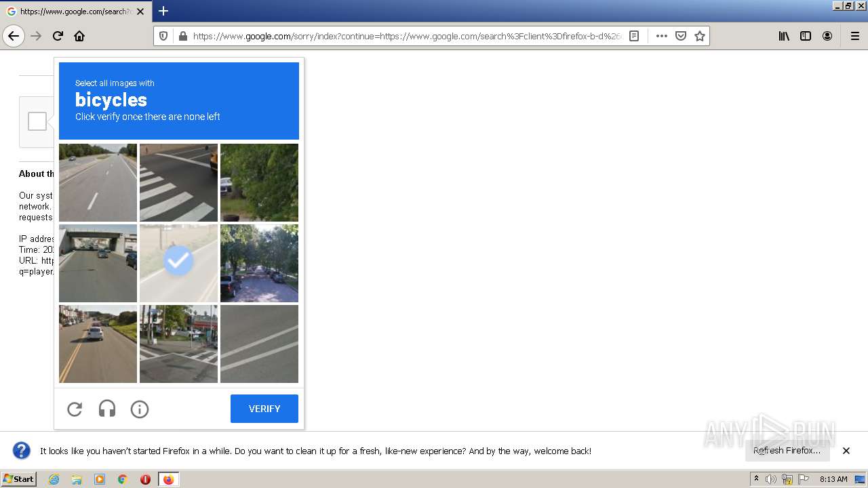
Task: Select the gray pavement lines tile
Action: 259,344
